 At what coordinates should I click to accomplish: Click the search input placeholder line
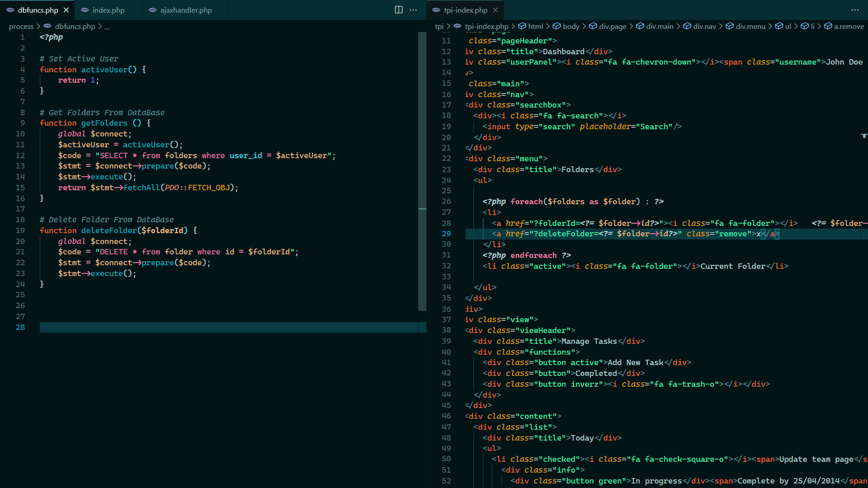(x=582, y=127)
